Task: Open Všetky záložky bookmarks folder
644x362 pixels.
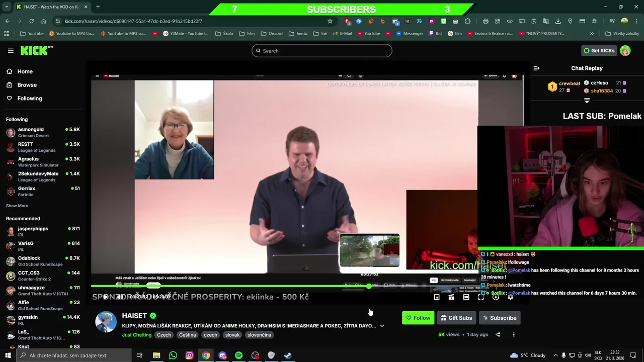Action: pos(622,34)
